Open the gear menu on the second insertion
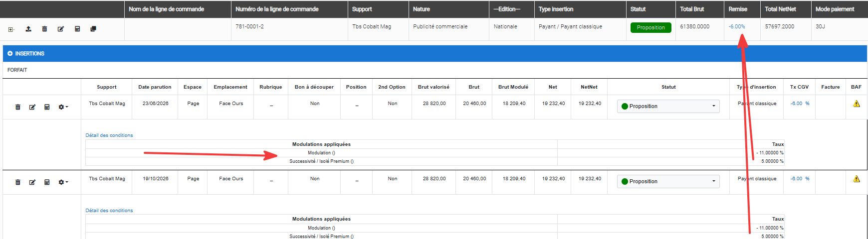This screenshot has height=239, width=868. (x=63, y=182)
